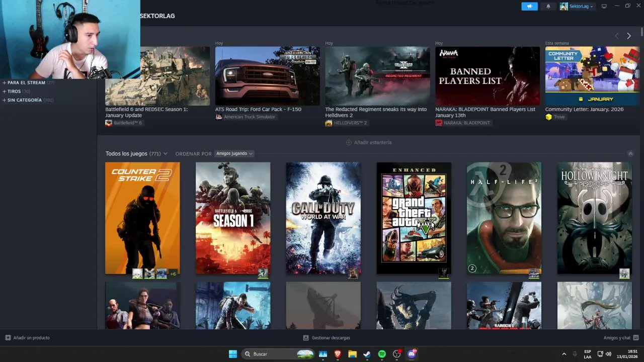Screen dimensions: 644x362
Task: Switch to Big Picture mode icon
Action: (x=604, y=6)
